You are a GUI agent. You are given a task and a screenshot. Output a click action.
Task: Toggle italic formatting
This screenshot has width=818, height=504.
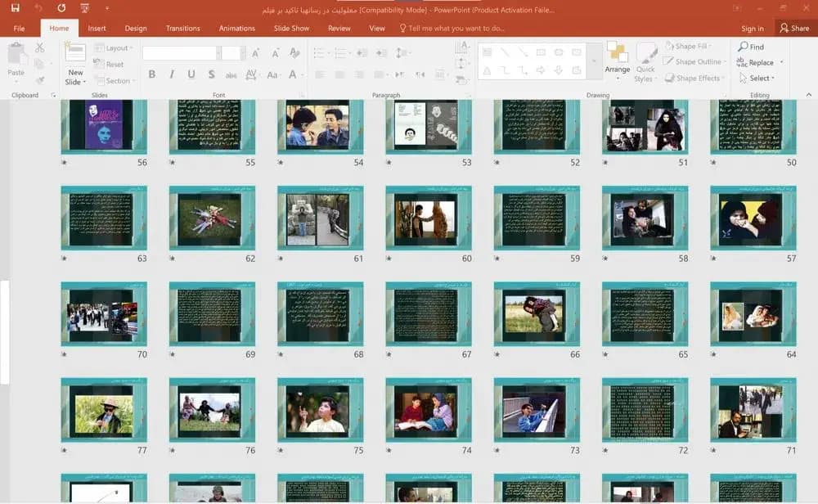[172, 74]
